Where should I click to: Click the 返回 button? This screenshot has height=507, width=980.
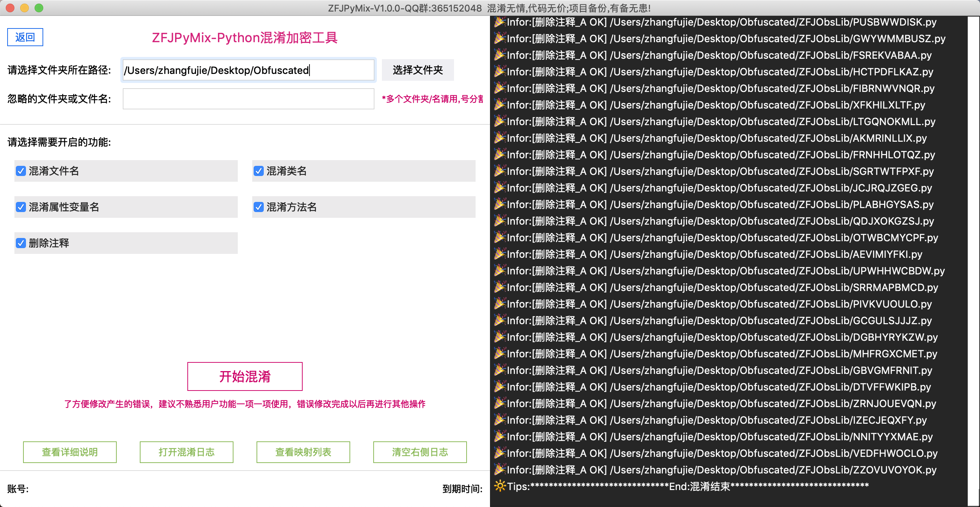[x=25, y=37]
